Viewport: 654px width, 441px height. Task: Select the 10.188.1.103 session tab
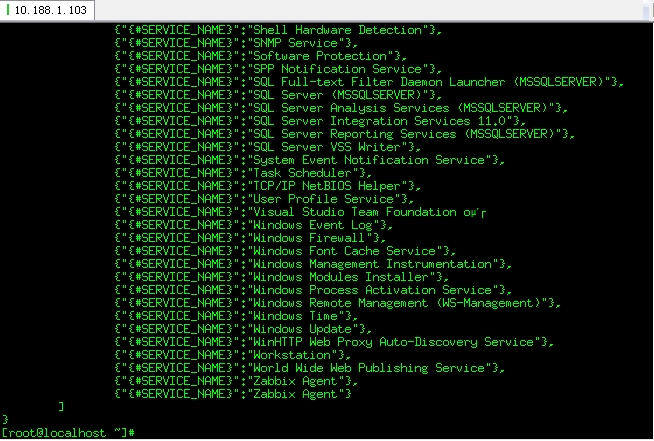point(48,10)
